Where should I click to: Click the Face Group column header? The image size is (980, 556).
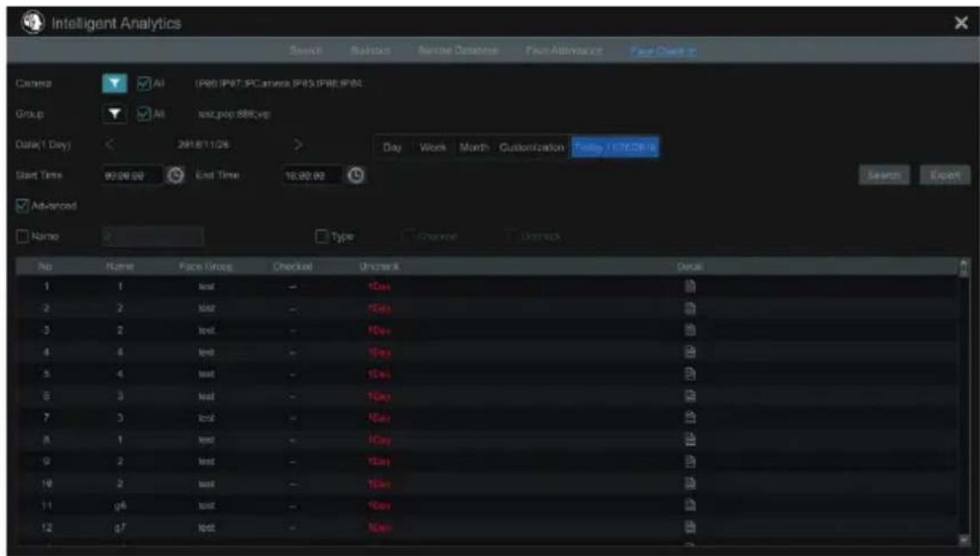(206, 266)
